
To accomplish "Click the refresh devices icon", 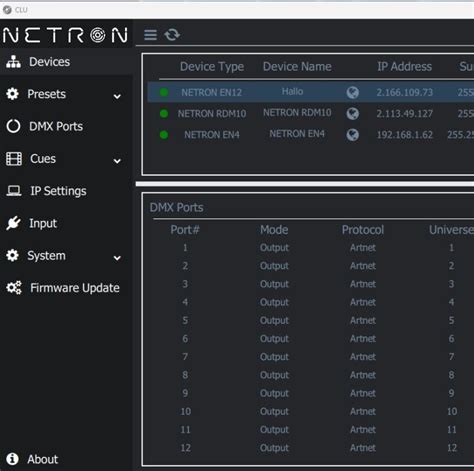I will point(172,35).
